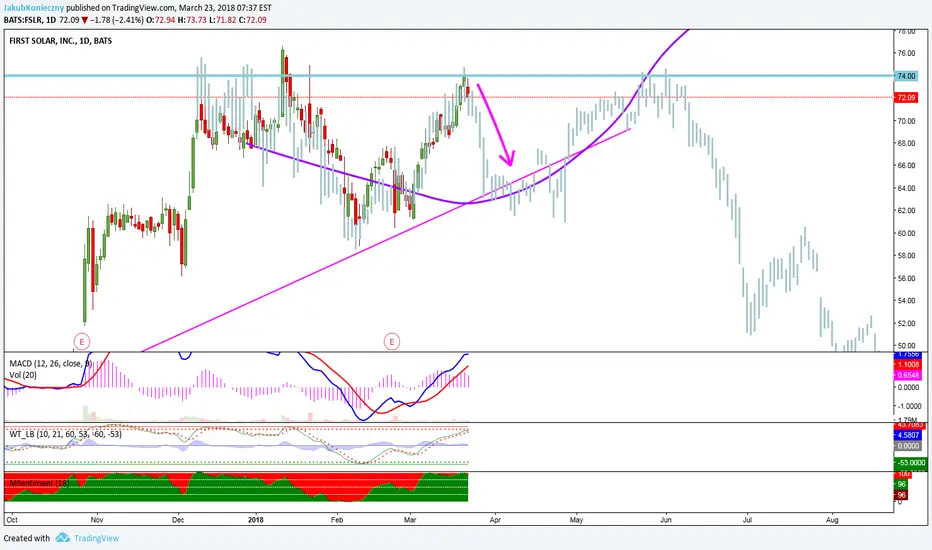Click the blue 4.5807 WaveTrend value label
This screenshot has height=550, width=932.
[x=908, y=435]
